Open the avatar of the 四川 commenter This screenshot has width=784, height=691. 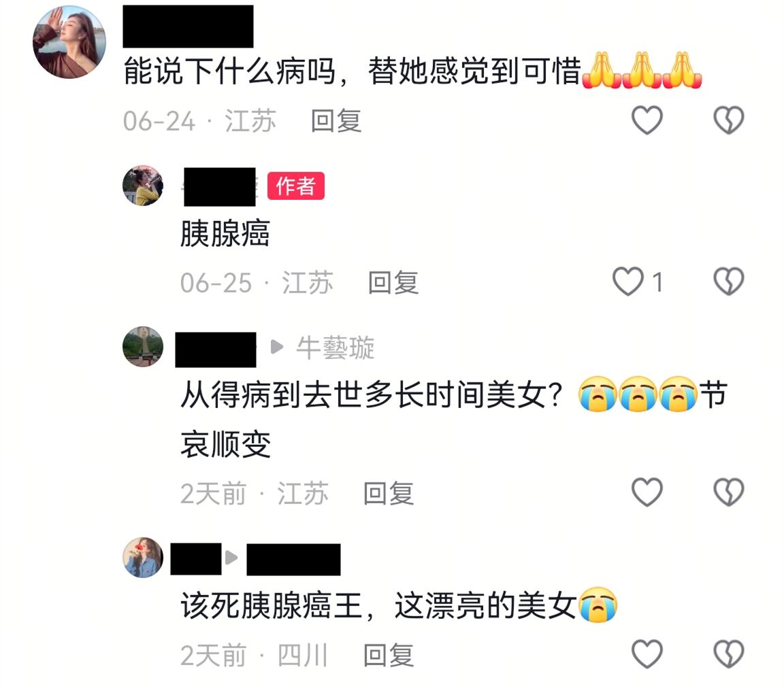click(x=143, y=558)
